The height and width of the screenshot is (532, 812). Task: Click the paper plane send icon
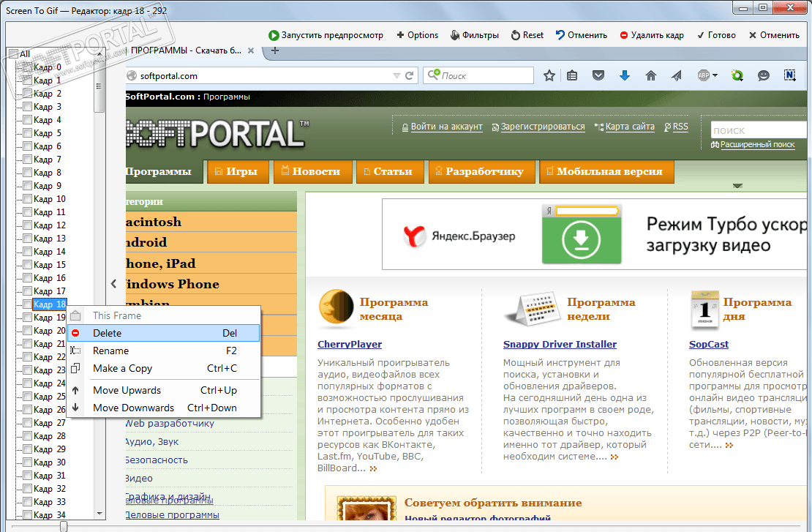(x=677, y=75)
